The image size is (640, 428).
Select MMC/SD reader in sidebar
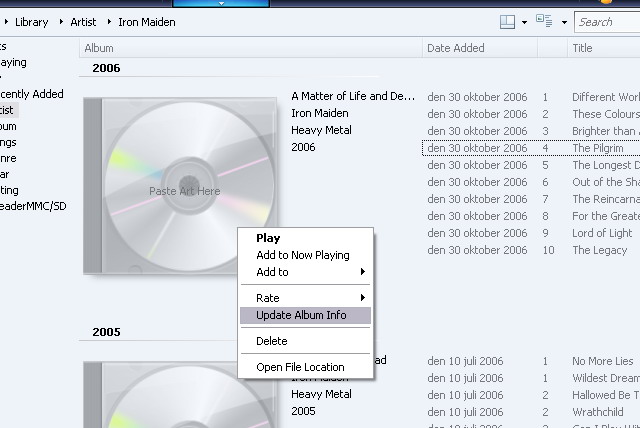[x=33, y=206]
